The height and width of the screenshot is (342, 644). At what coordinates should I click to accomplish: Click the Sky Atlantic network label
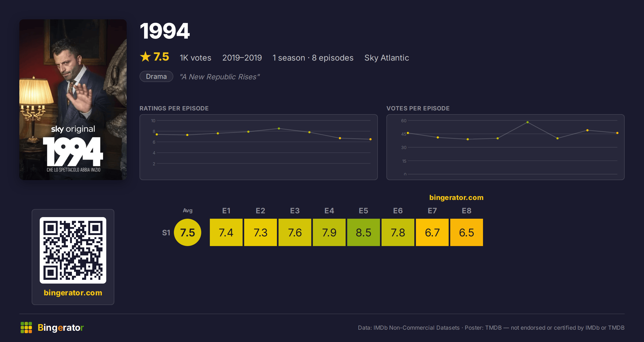pyautogui.click(x=387, y=58)
